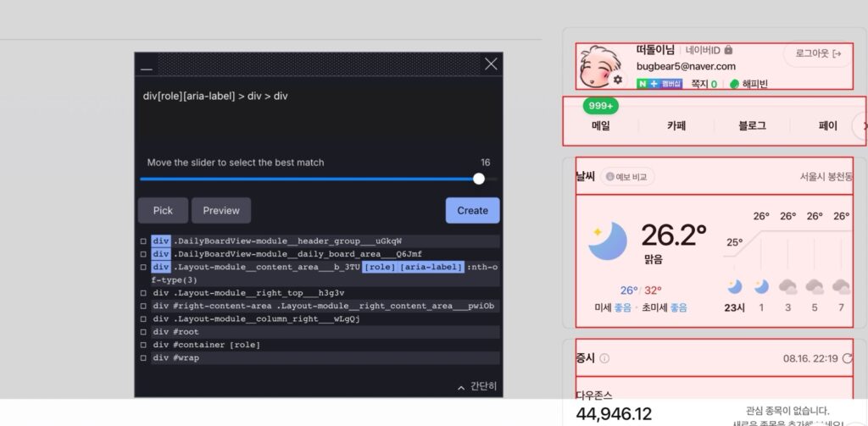Screen dimensions: 868x426
Task: Click the bugbear5@naver.com email address
Action: pyautogui.click(x=686, y=66)
